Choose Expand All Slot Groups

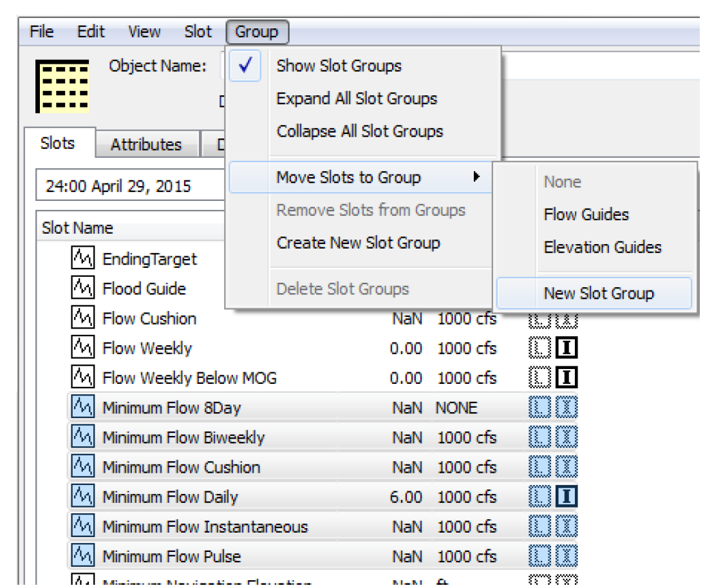[357, 99]
